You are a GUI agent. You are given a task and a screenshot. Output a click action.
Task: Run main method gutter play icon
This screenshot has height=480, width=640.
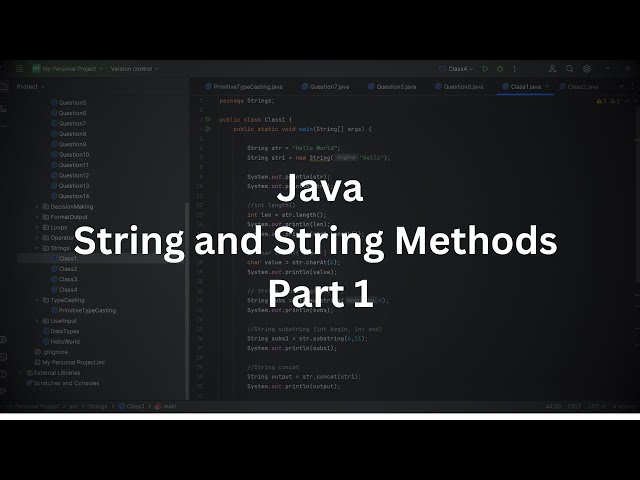tap(208, 129)
